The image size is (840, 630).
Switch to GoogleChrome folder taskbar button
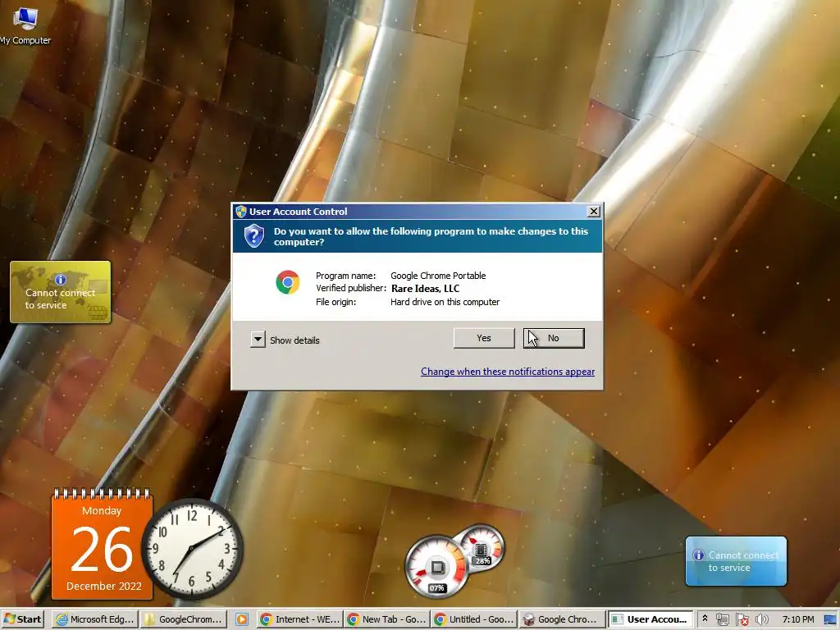pyautogui.click(x=183, y=619)
